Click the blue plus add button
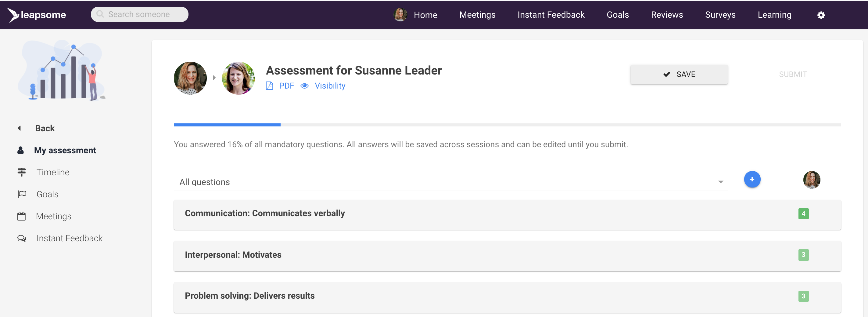This screenshot has width=868, height=317. pyautogui.click(x=752, y=179)
